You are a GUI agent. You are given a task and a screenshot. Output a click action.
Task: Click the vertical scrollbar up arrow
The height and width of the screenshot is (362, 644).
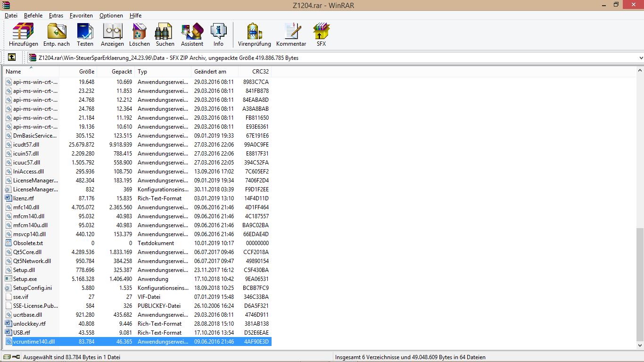pyautogui.click(x=640, y=71)
